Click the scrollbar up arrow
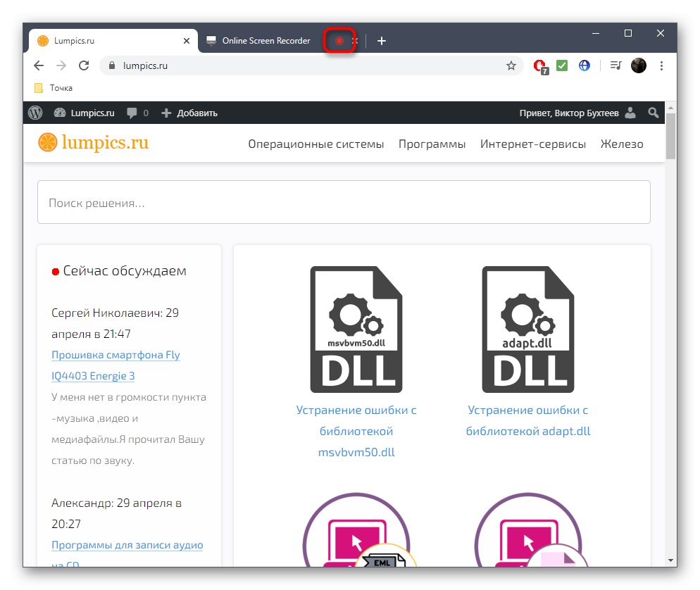The width and height of the screenshot is (700, 590). [x=670, y=108]
